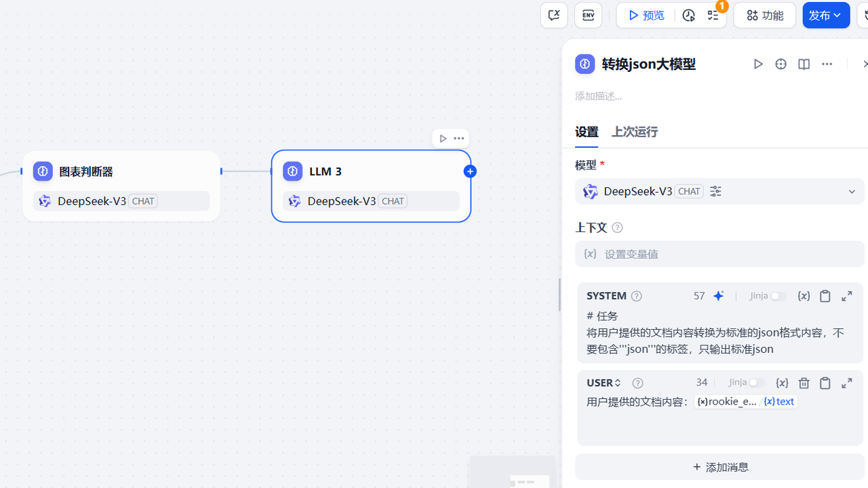
Task: Open prompt generator sparkle icon in SYSTEM
Action: (x=719, y=296)
